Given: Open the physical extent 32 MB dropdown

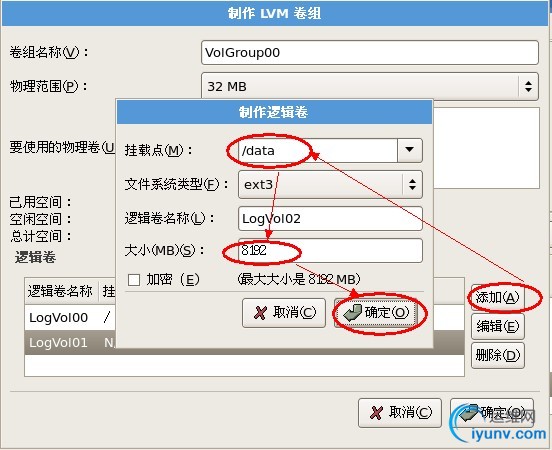Looking at the screenshot, I should point(370,86).
